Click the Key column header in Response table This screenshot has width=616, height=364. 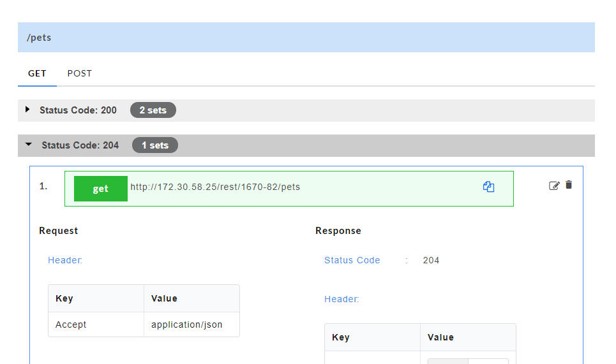coord(372,337)
